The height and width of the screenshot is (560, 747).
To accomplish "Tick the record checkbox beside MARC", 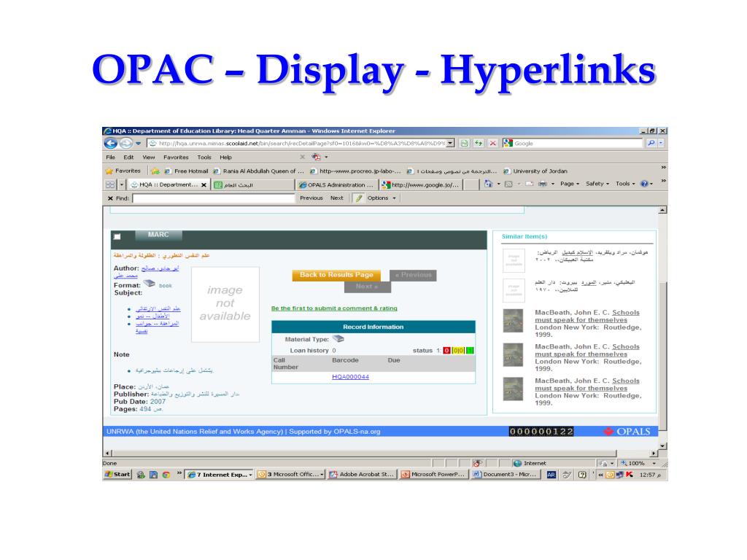I will coord(117,237).
